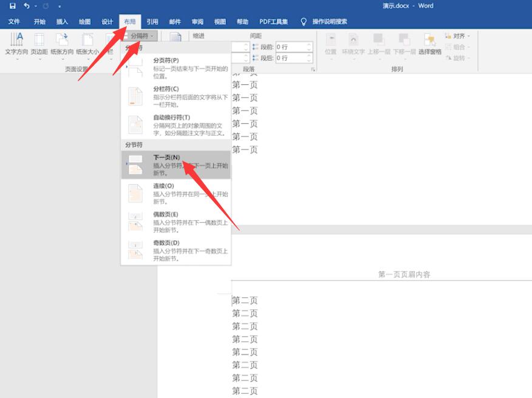Click the 纸张方向 orientation icon

click(x=62, y=39)
